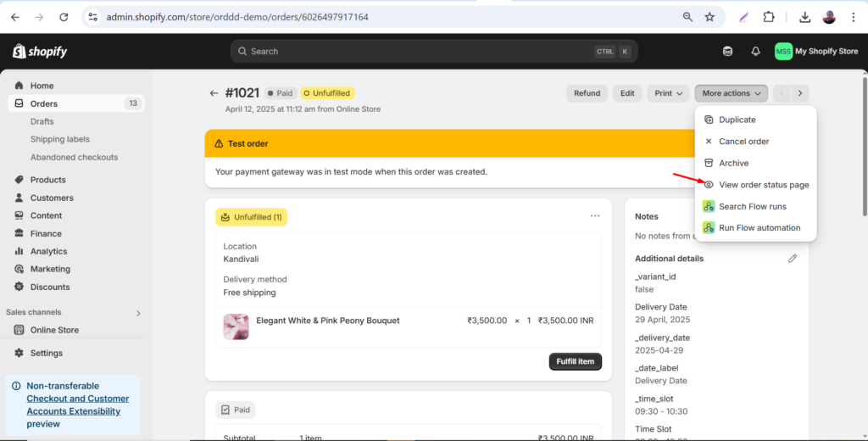Screen dimensions: 868x441
Task: Expand the Print dropdown
Action: 669,93
